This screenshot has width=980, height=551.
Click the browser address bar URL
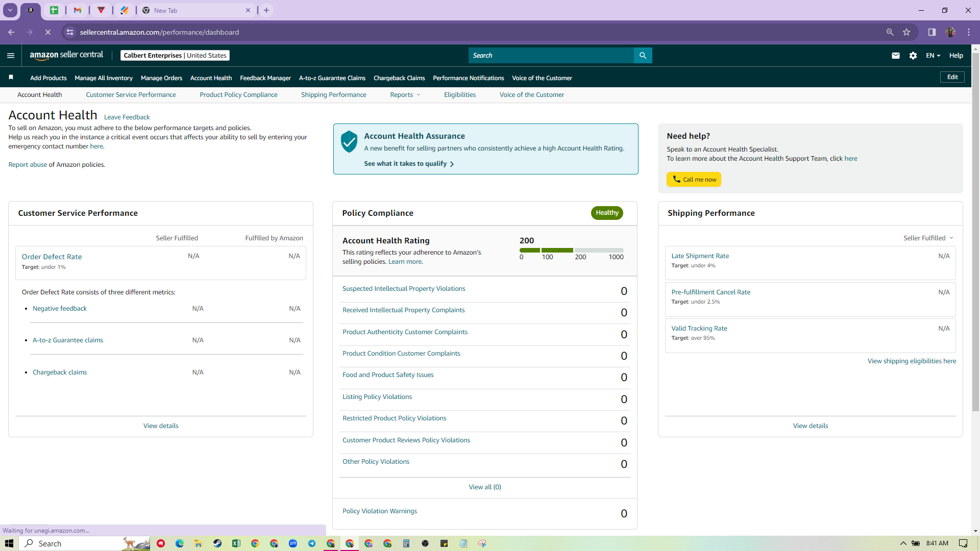click(x=159, y=32)
